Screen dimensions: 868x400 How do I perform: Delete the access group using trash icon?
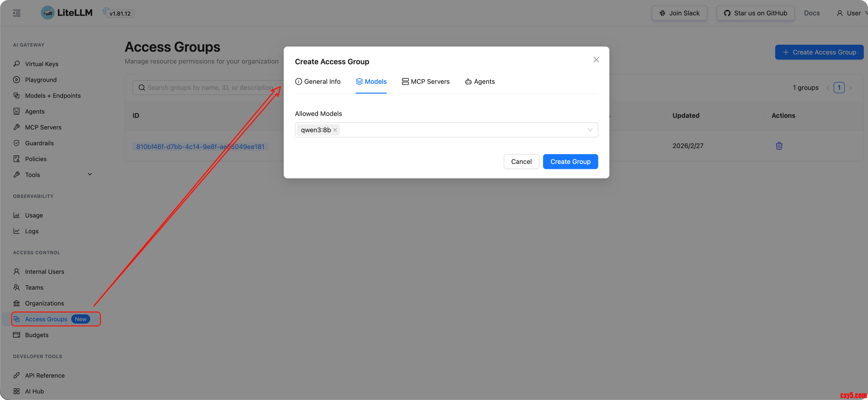[x=779, y=146]
